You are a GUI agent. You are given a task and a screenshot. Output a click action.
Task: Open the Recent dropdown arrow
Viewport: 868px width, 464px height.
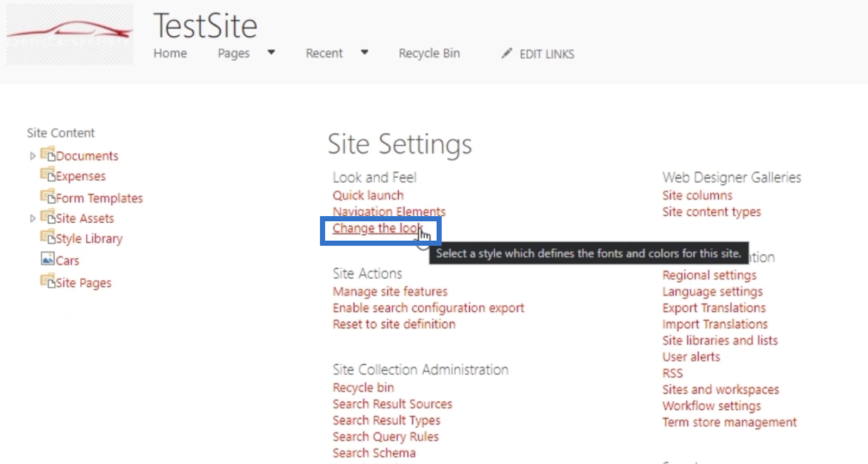click(x=365, y=53)
